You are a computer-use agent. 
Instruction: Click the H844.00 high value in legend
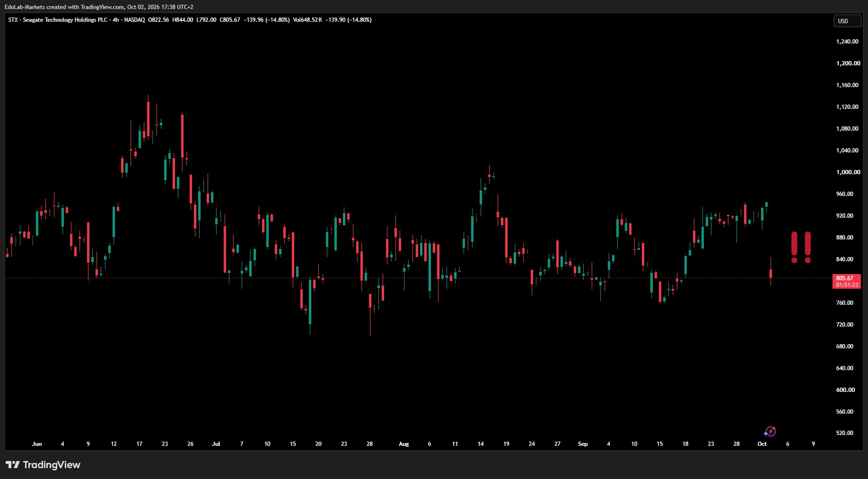[183, 20]
